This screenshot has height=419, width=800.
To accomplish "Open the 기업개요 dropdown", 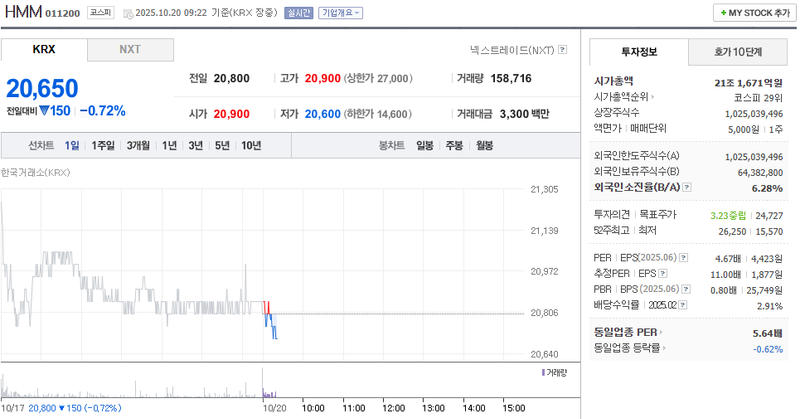I will 341,13.
